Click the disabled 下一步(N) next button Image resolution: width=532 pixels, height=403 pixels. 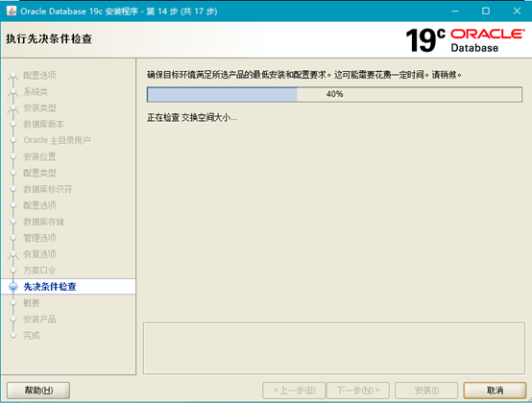(358, 391)
